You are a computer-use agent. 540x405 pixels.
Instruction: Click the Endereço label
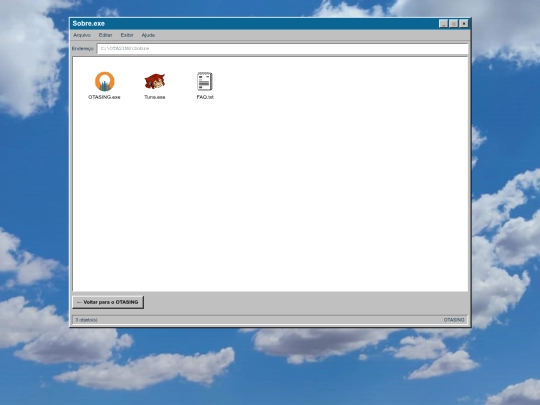(83, 49)
